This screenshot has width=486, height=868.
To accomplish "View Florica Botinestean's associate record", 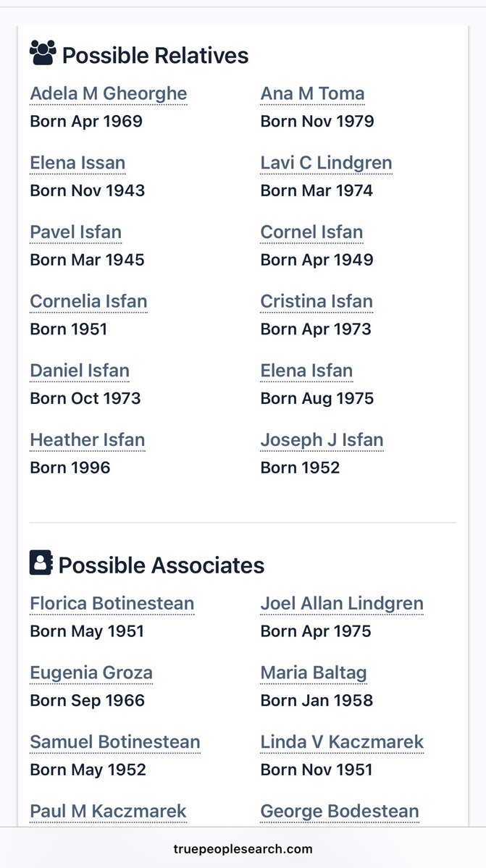I will (x=112, y=604).
